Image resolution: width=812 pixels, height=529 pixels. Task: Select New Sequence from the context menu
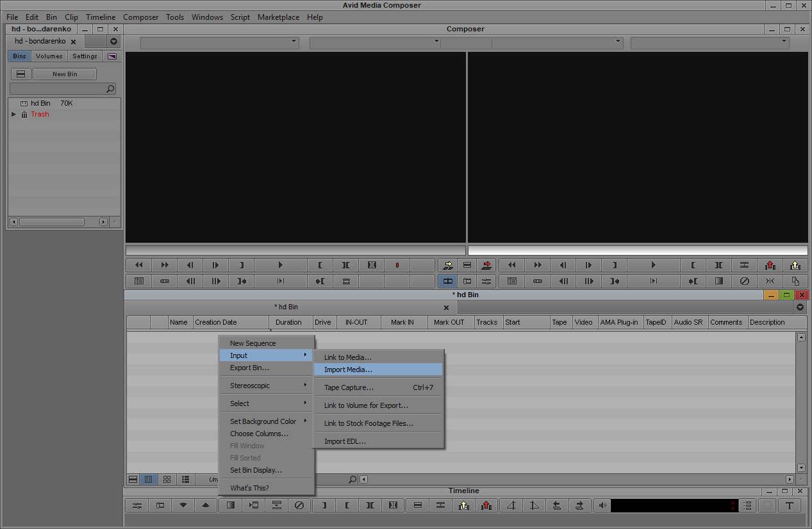(267, 343)
